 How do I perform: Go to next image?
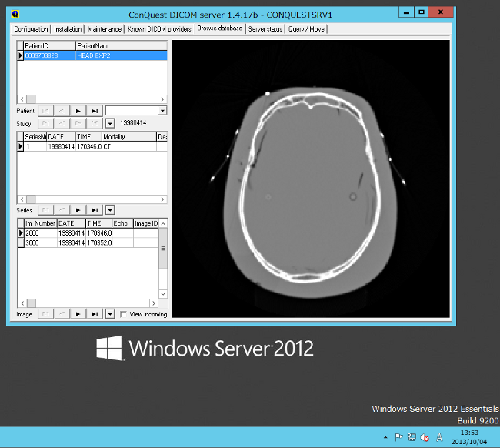tap(78, 314)
